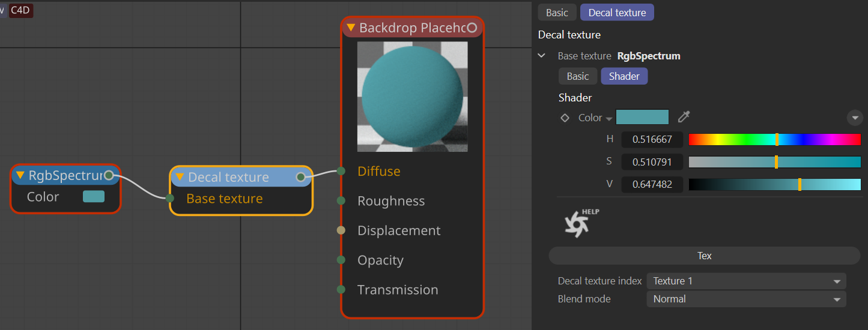Click the RgbSpectrum node output port
The width and height of the screenshot is (868, 330).
(x=109, y=175)
